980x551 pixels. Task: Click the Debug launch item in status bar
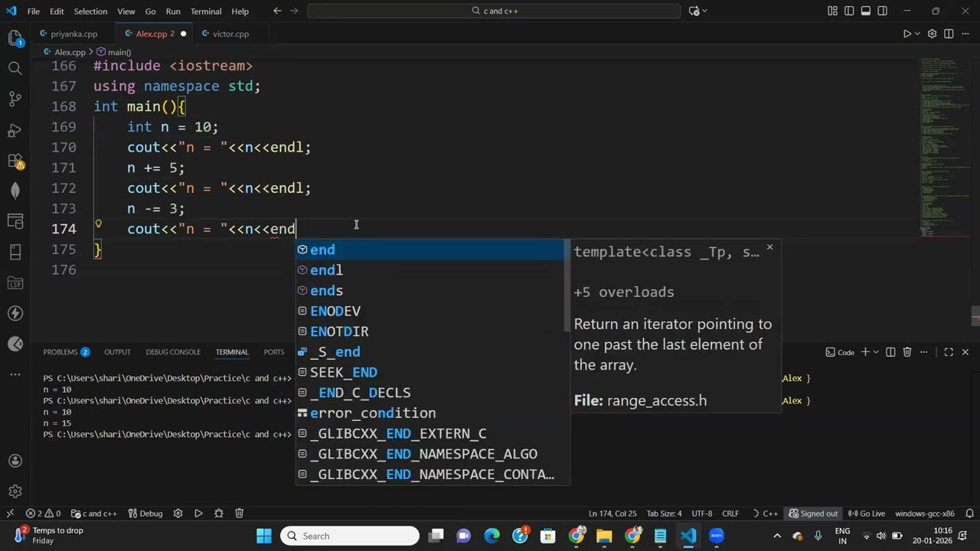tap(145, 514)
